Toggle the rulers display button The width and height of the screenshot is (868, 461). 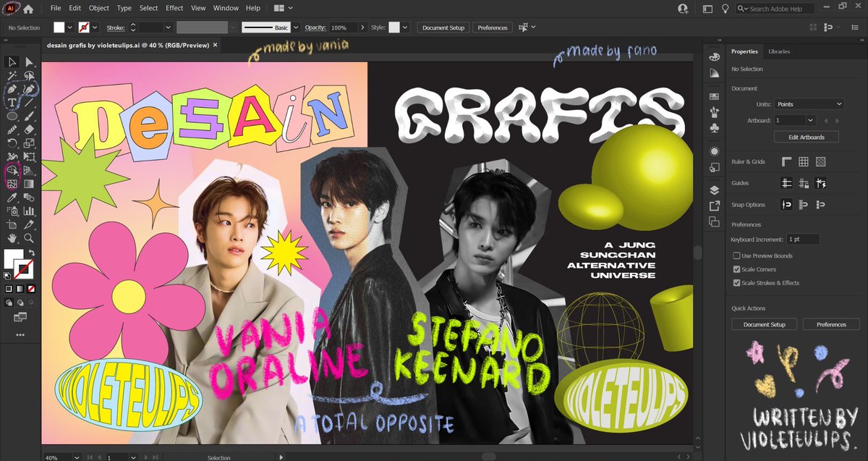[787, 162]
